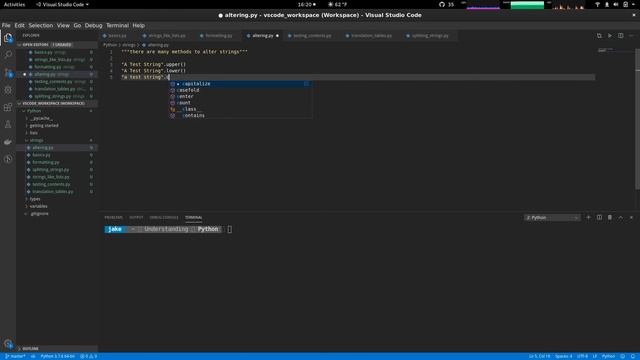Change the LF end-of-line setting
This screenshot has height=360, width=640.
[x=595, y=356]
